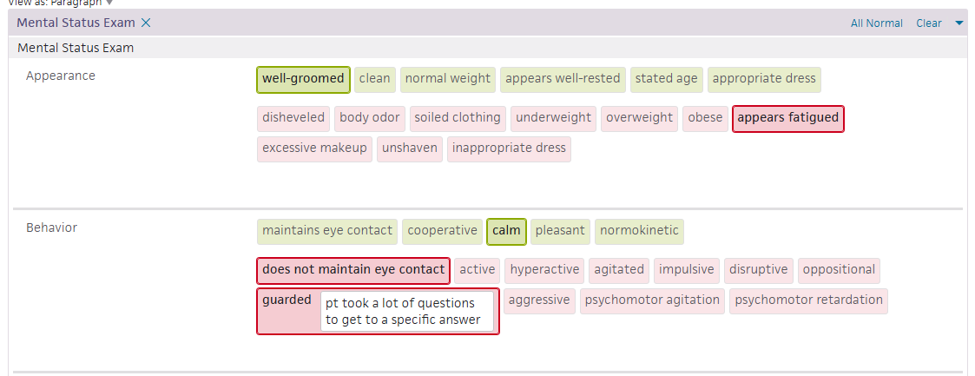Deselect the well-groomed appearance option
The image size is (975, 376).
click(x=303, y=80)
